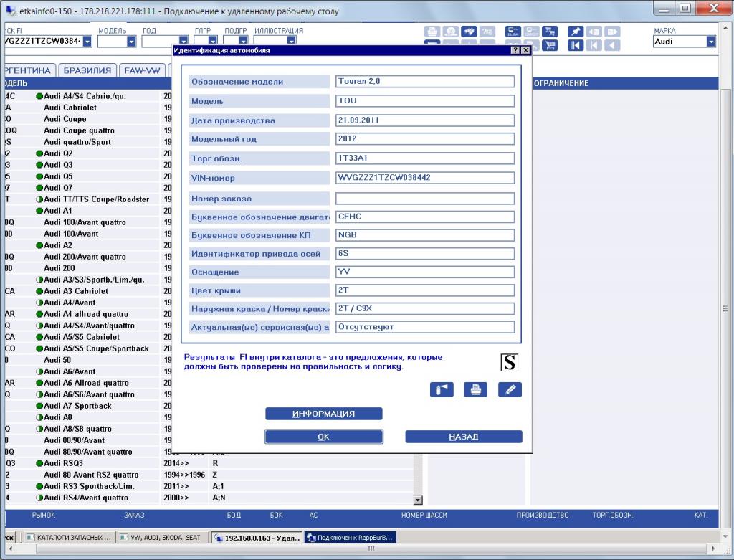Click the dialog help question mark button
734x560 pixels.
(x=515, y=50)
